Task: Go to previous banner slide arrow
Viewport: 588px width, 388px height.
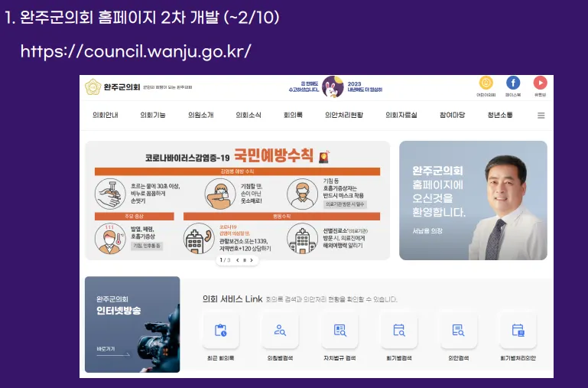Action: coord(237,260)
